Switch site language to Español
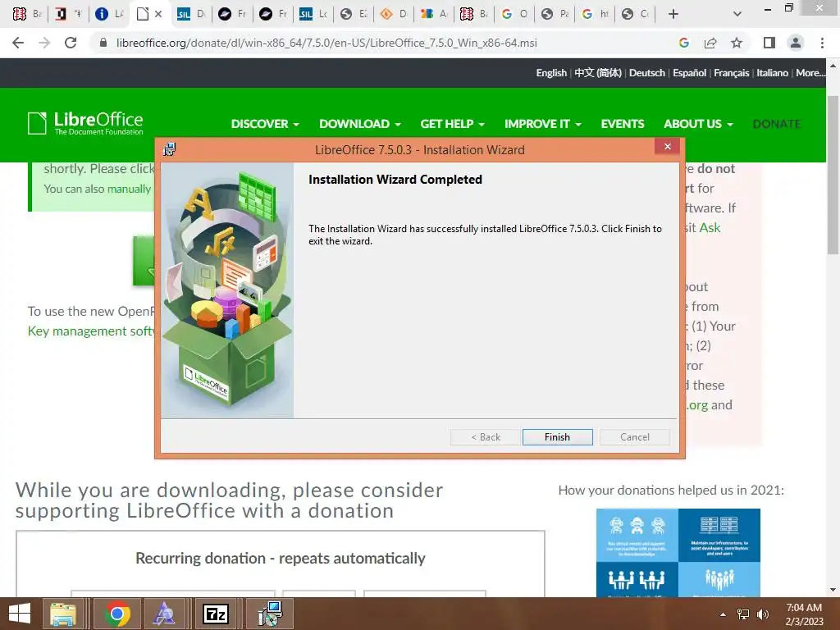This screenshot has width=840, height=630. coord(689,73)
